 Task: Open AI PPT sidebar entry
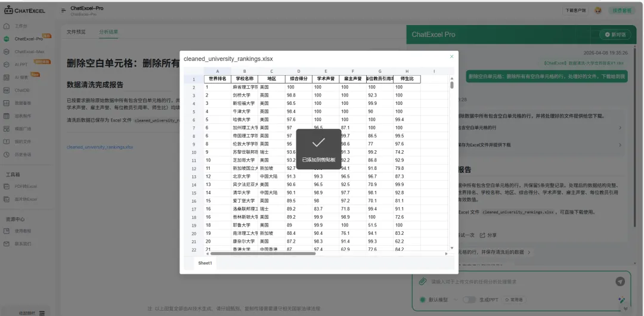click(x=21, y=64)
